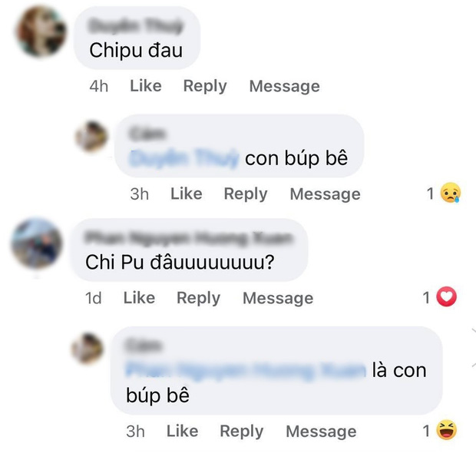Open the avatar beside 'Chi Pu đâuuuuuuuu?'
The width and height of the screenshot is (476, 460).
[37, 243]
